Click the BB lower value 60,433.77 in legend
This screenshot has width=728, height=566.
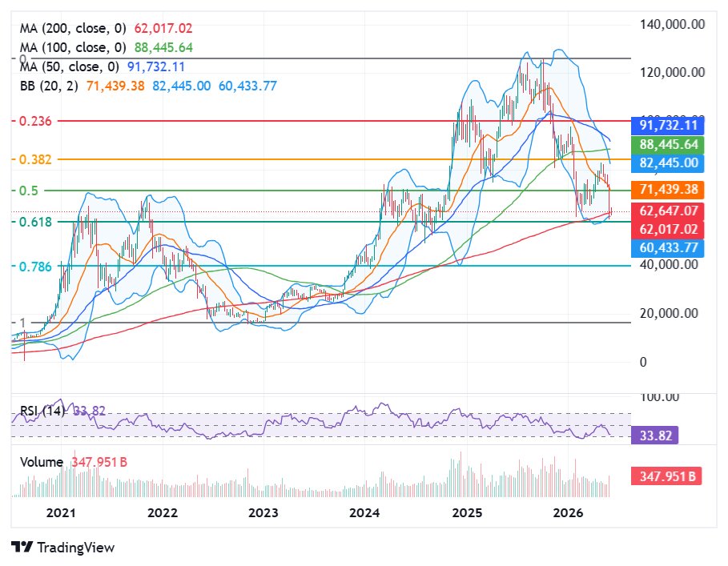coord(247,86)
